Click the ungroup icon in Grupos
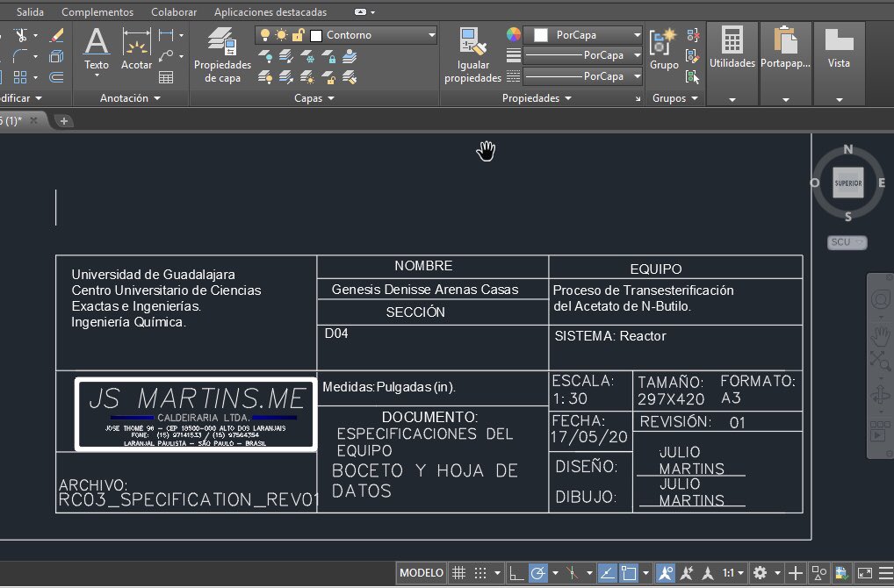 [693, 35]
